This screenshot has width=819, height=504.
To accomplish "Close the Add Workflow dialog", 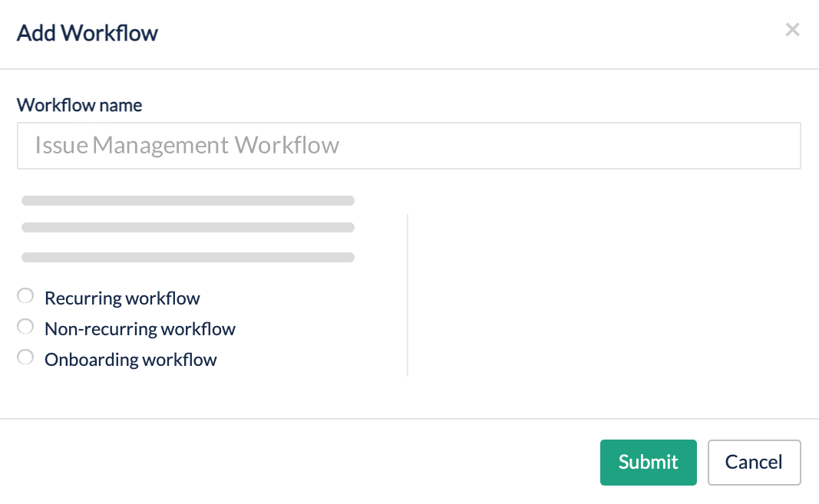I will point(792,30).
